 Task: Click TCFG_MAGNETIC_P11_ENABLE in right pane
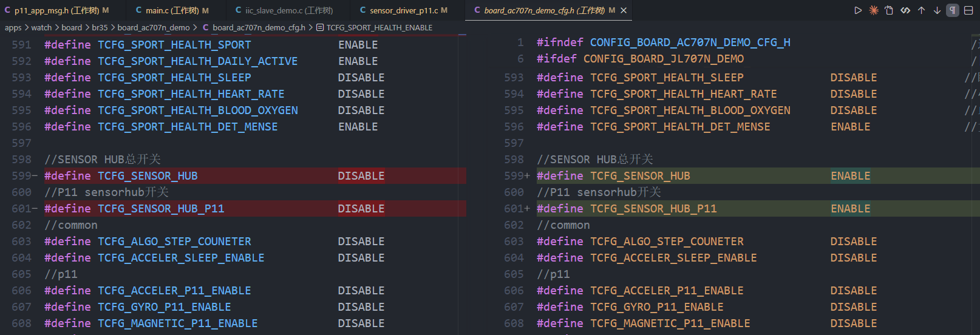[x=670, y=323]
